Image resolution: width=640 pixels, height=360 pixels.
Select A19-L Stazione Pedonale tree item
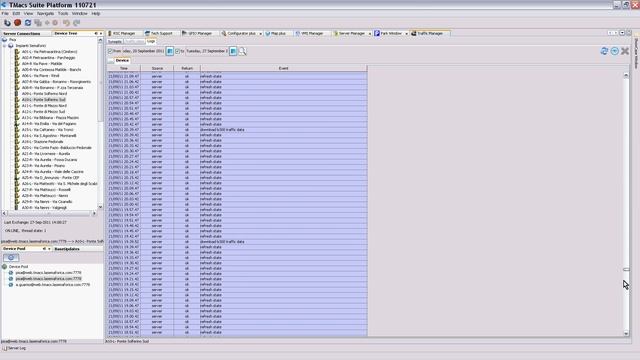(42, 142)
